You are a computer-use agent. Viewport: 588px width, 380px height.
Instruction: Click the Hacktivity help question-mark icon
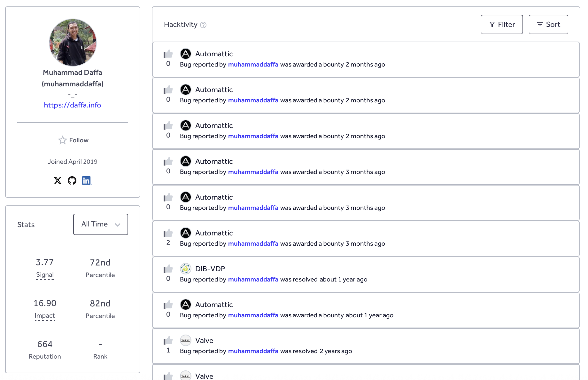pos(203,25)
